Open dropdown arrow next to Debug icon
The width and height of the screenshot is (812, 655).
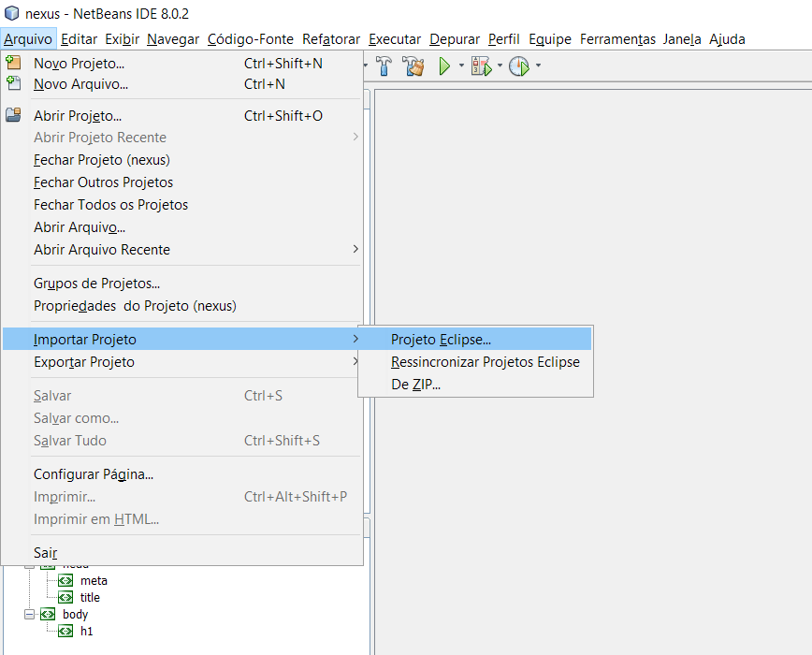click(500, 65)
